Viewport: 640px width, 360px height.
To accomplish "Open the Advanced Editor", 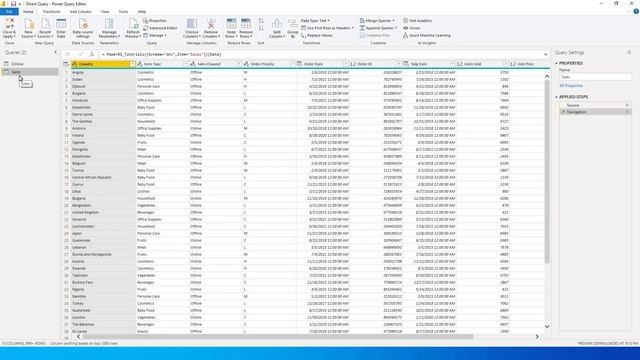I will click(160, 28).
